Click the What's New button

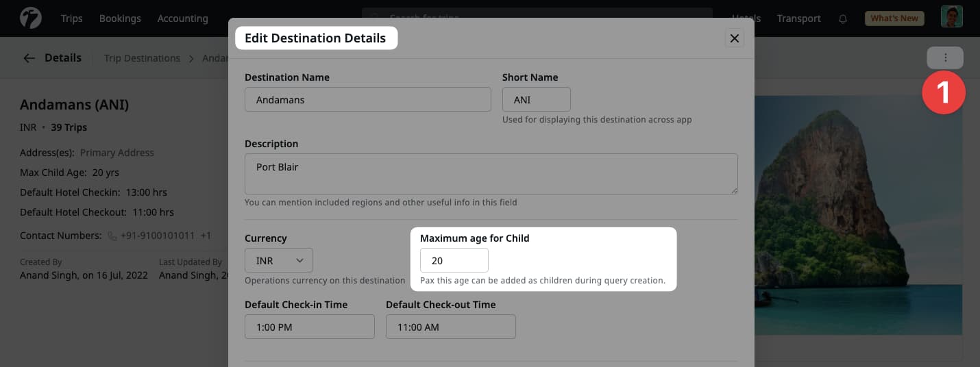894,18
